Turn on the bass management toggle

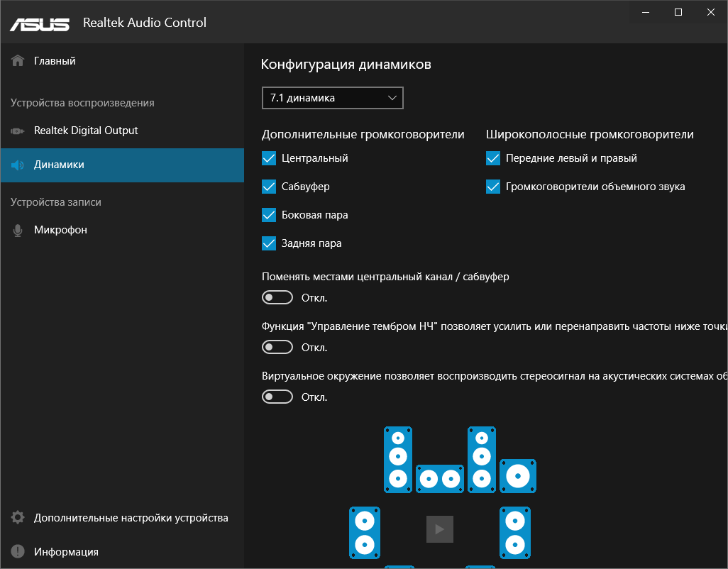click(x=277, y=347)
